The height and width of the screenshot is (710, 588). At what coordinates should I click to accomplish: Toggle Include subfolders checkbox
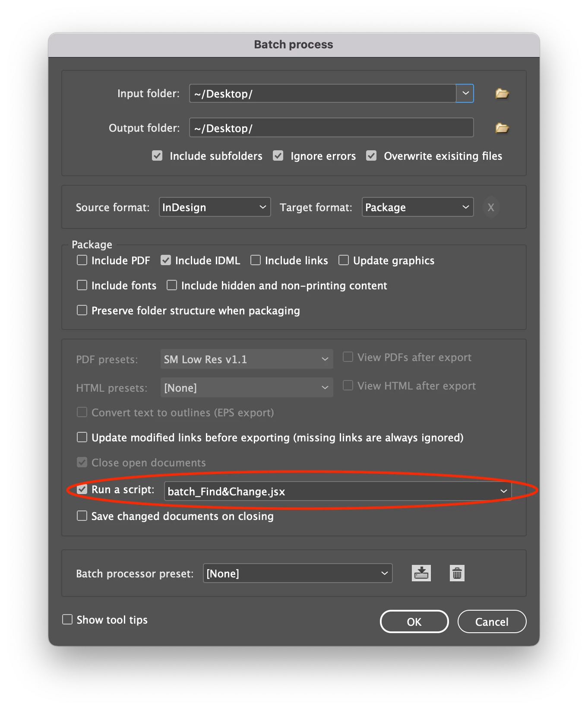(157, 155)
